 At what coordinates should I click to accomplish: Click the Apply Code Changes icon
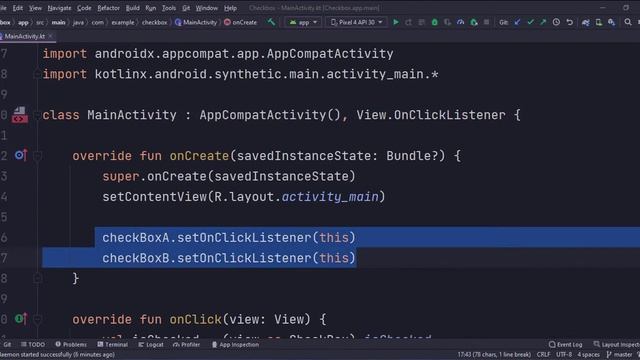[x=422, y=22]
